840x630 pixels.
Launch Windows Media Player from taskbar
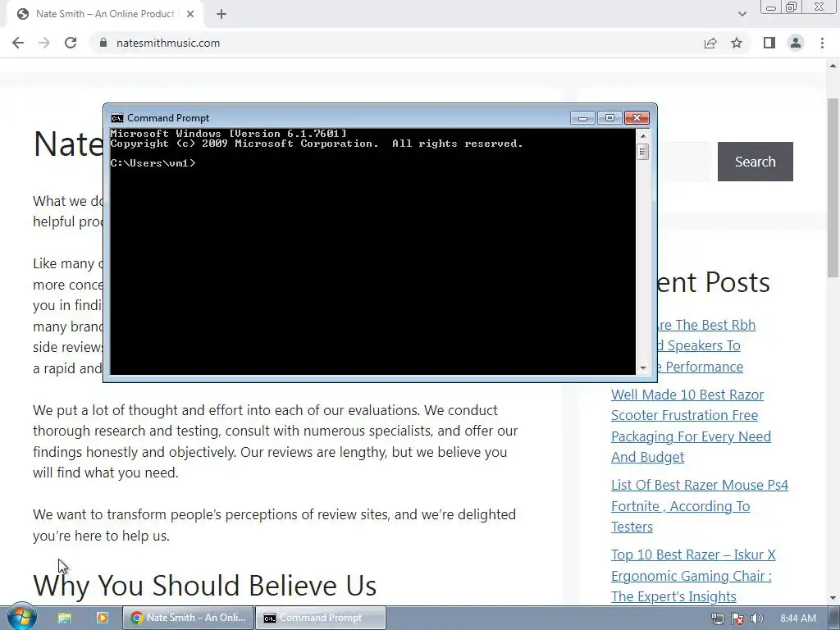click(102, 618)
